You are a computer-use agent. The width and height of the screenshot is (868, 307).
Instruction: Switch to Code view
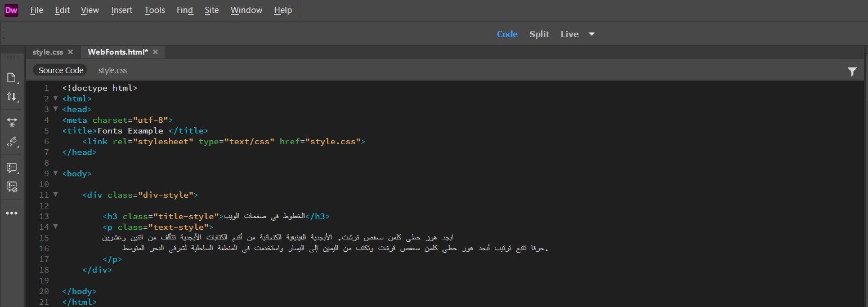click(507, 34)
